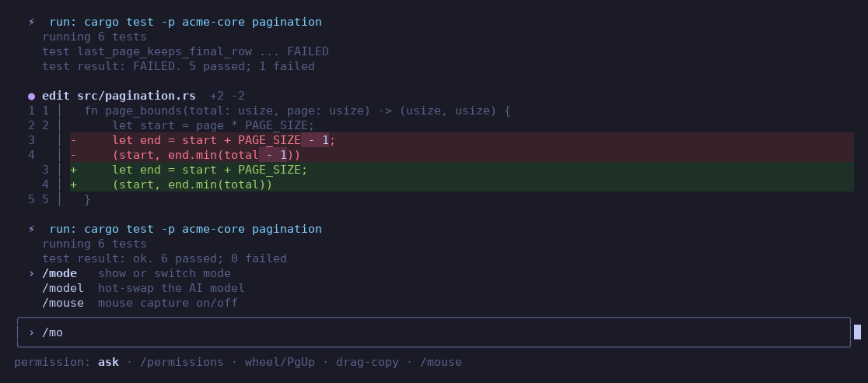
Task: Click 'test result: FAILED. 5 passed; 1 failed'
Action: 178,66
